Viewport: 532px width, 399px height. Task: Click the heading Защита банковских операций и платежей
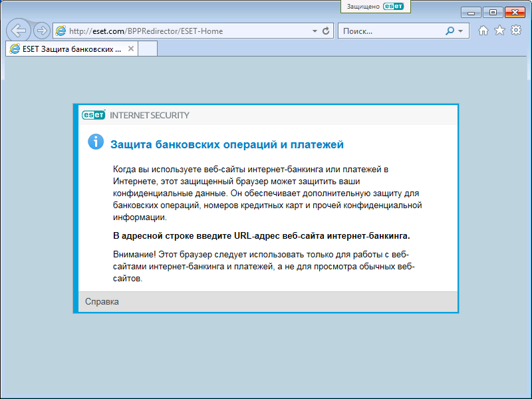pos(227,144)
